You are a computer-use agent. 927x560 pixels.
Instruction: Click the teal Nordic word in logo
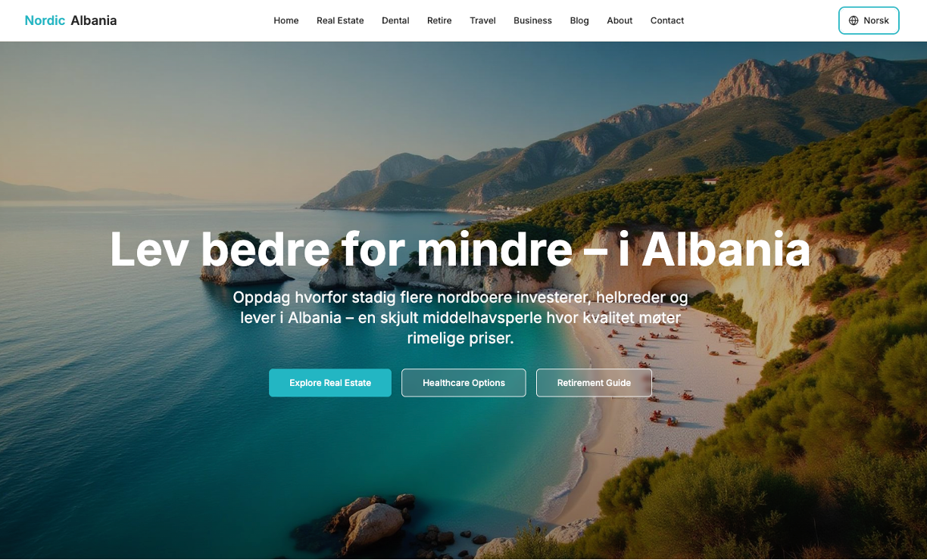[45, 20]
